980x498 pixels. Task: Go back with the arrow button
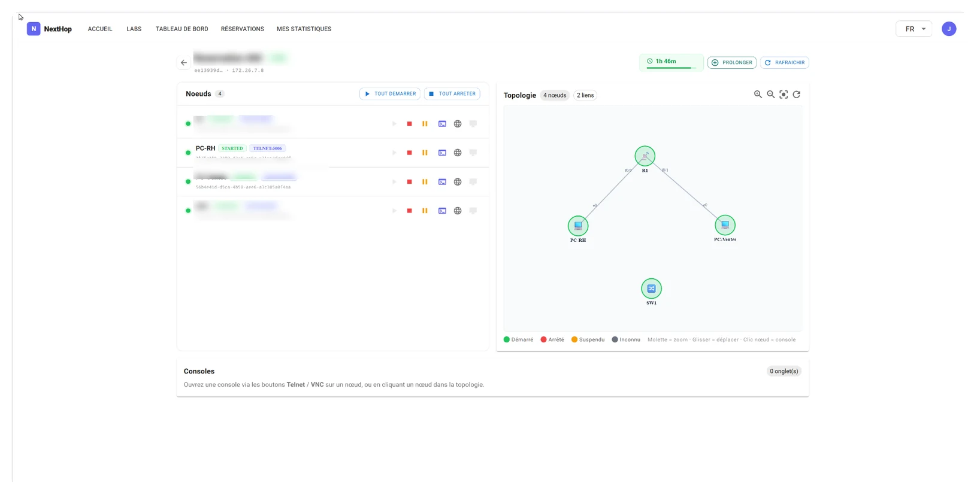pyautogui.click(x=184, y=62)
